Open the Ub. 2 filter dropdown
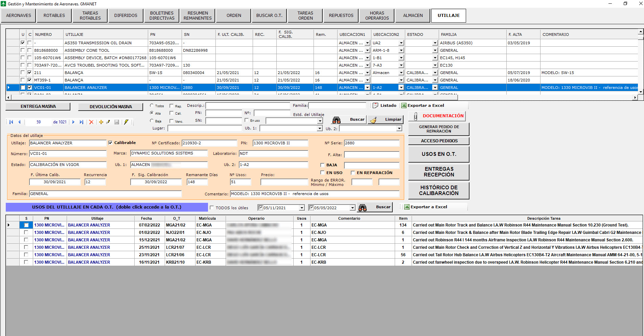 tap(399, 128)
